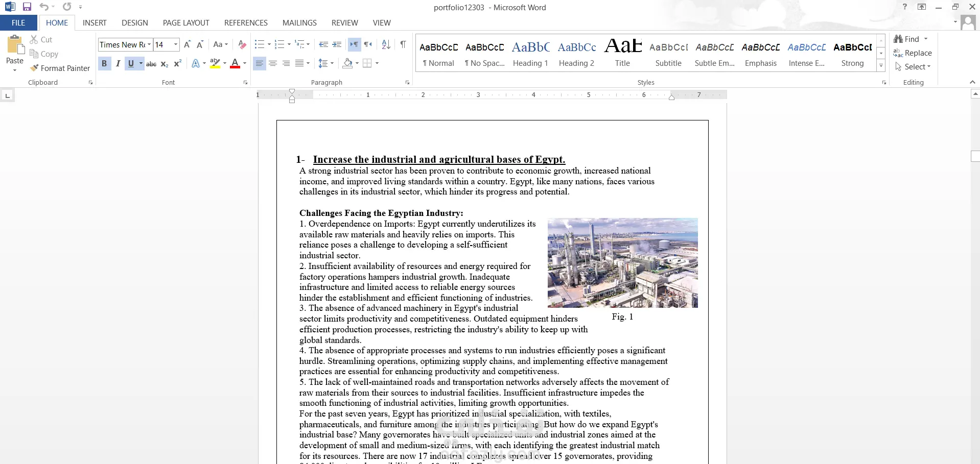
Task: Click the Format Painter brush icon
Action: [x=35, y=68]
